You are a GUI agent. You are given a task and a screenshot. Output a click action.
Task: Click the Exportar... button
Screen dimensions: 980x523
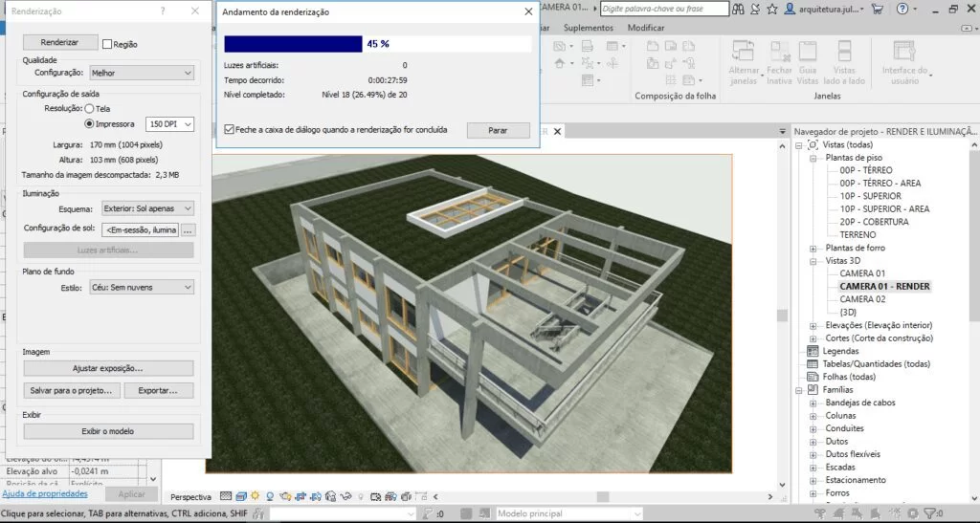158,391
